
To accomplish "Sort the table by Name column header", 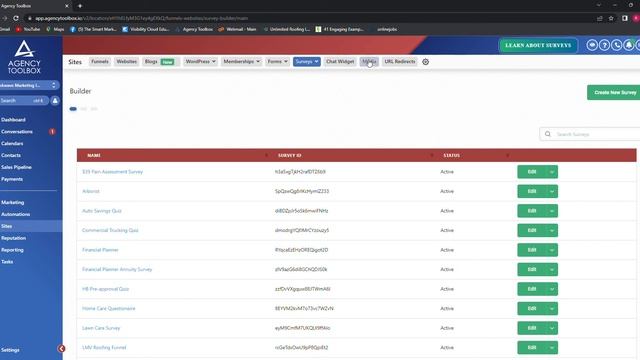I will [x=94, y=155].
